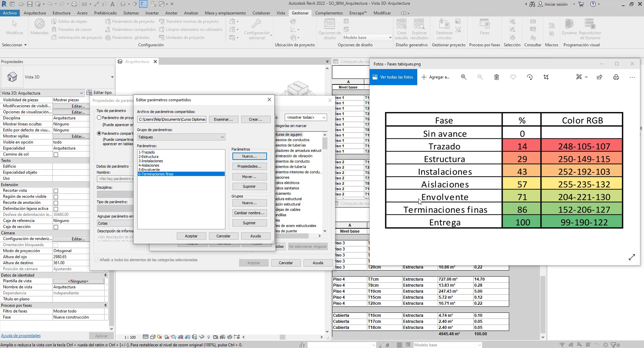Click the crop icon in Fotos

coord(546,77)
